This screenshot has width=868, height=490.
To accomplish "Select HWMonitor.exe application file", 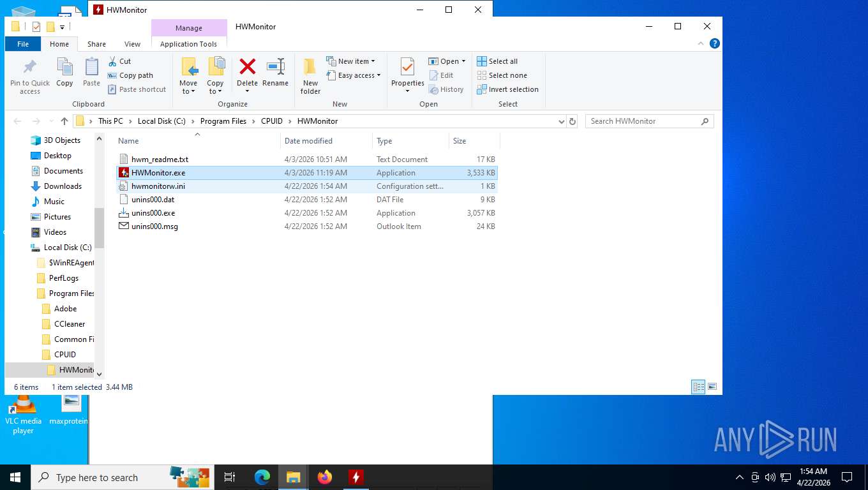I will pos(306,173).
